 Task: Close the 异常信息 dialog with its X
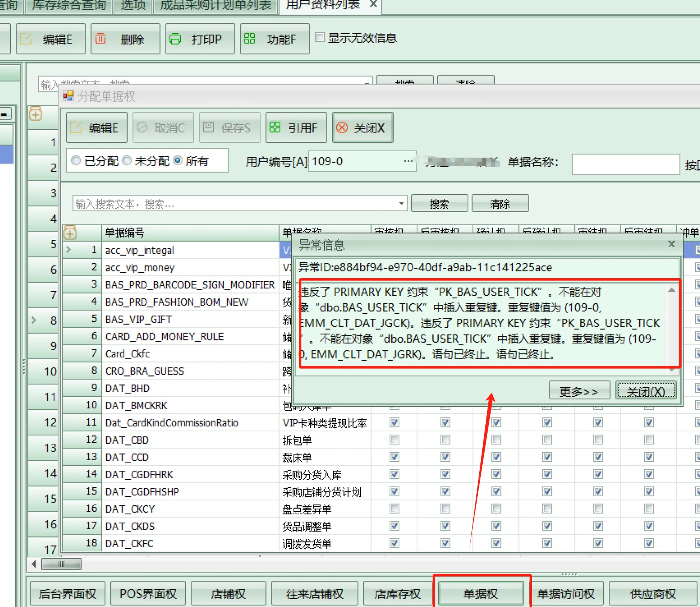pyautogui.click(x=671, y=244)
